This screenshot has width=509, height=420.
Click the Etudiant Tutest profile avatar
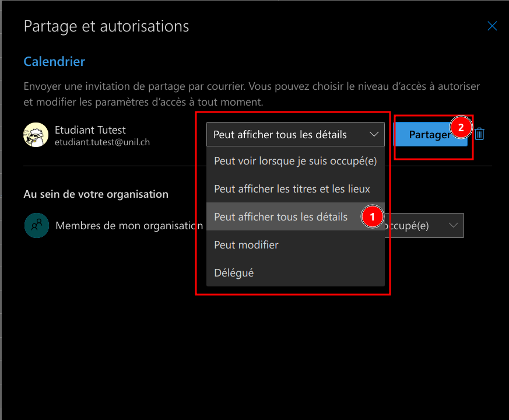(36, 135)
